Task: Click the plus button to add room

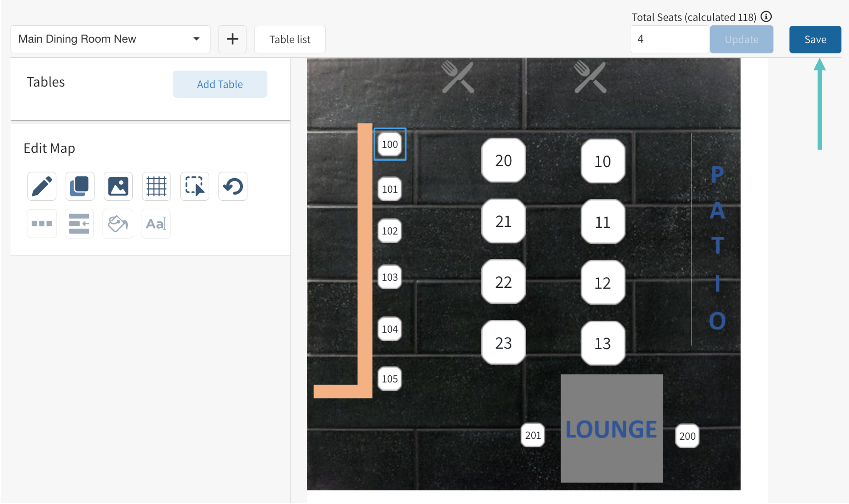Action: (x=232, y=39)
